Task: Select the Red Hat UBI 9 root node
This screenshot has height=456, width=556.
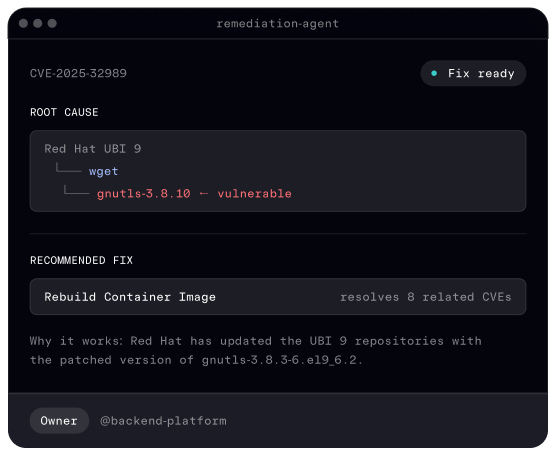Action: pyautogui.click(x=93, y=149)
